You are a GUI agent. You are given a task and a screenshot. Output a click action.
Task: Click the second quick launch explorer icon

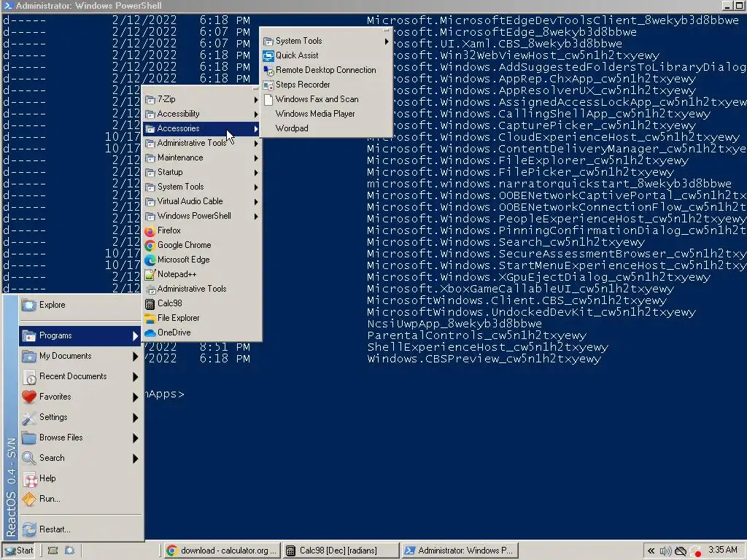tap(70, 551)
